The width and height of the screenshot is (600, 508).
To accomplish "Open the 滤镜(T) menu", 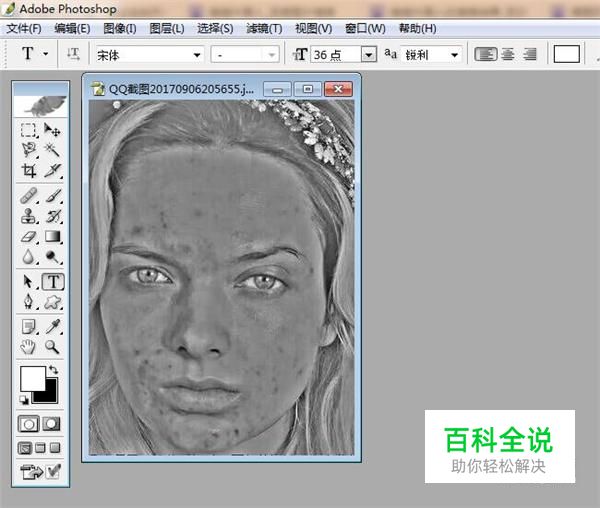I will point(264,29).
